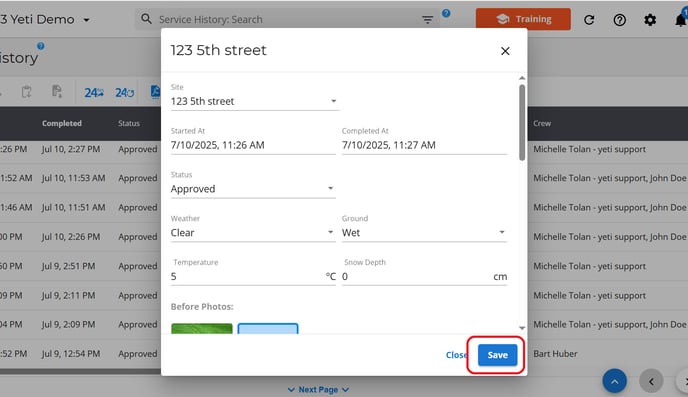This screenshot has width=688, height=397.
Task: Click the first 24-hour toolbar icon
Action: point(94,93)
